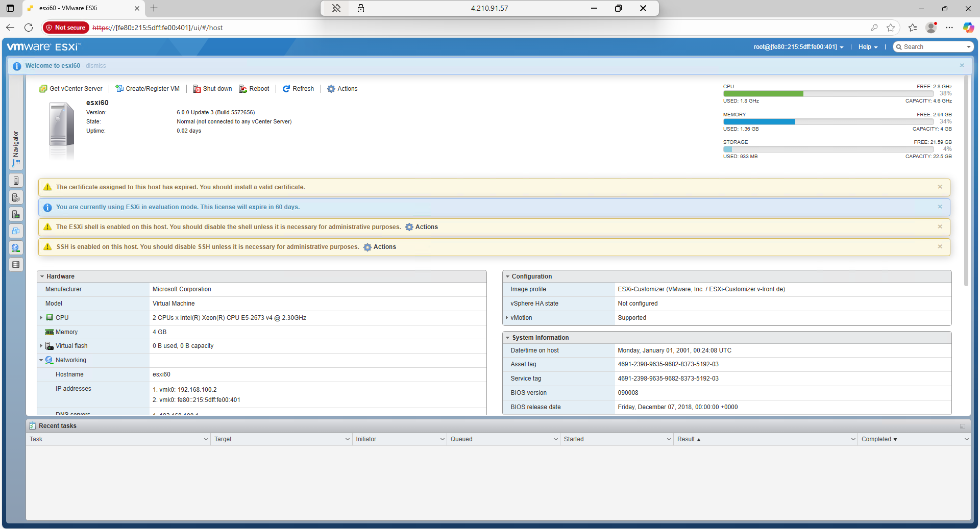This screenshot has width=980, height=529.
Task: Close the Welcome to esxi60 banner
Action: pyautogui.click(x=962, y=65)
